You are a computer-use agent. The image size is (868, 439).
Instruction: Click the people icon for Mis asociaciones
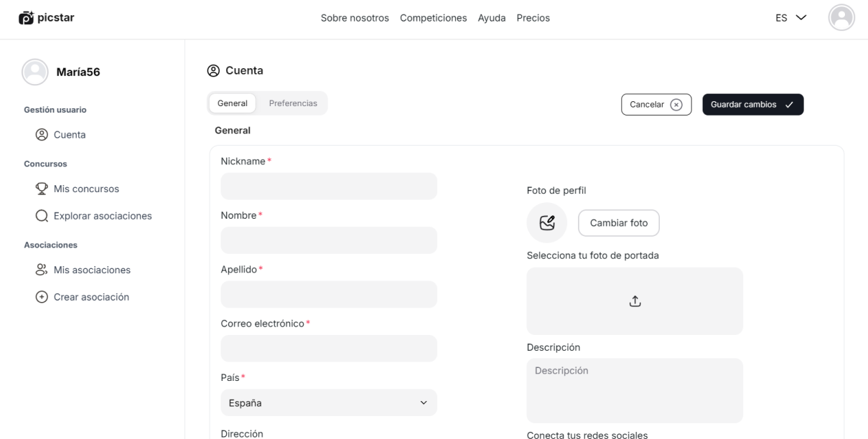click(42, 270)
